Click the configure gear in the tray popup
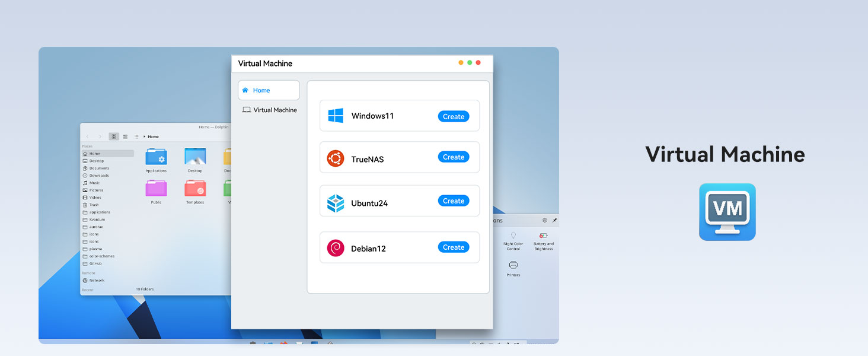 [x=544, y=220]
